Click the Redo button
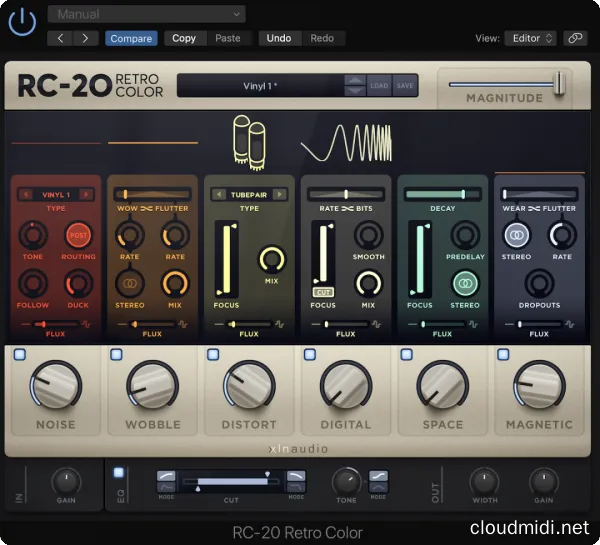Viewport: 600px width, 545px height. pos(322,38)
